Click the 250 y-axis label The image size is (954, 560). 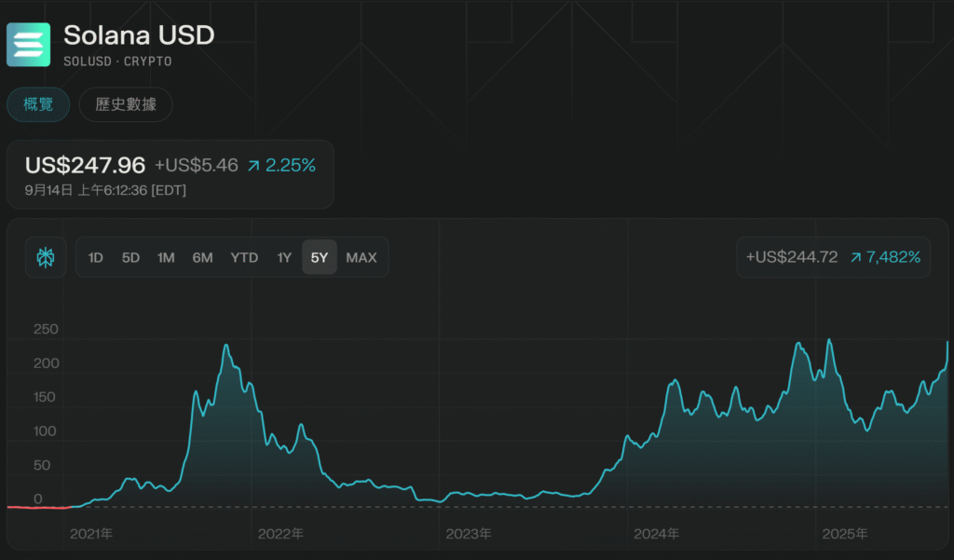tap(46, 329)
